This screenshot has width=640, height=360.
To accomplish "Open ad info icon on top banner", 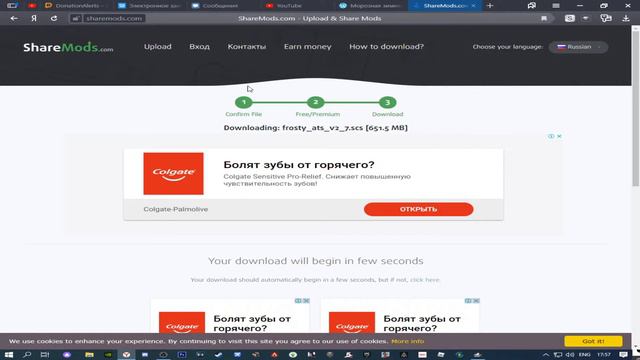I will tap(551, 136).
